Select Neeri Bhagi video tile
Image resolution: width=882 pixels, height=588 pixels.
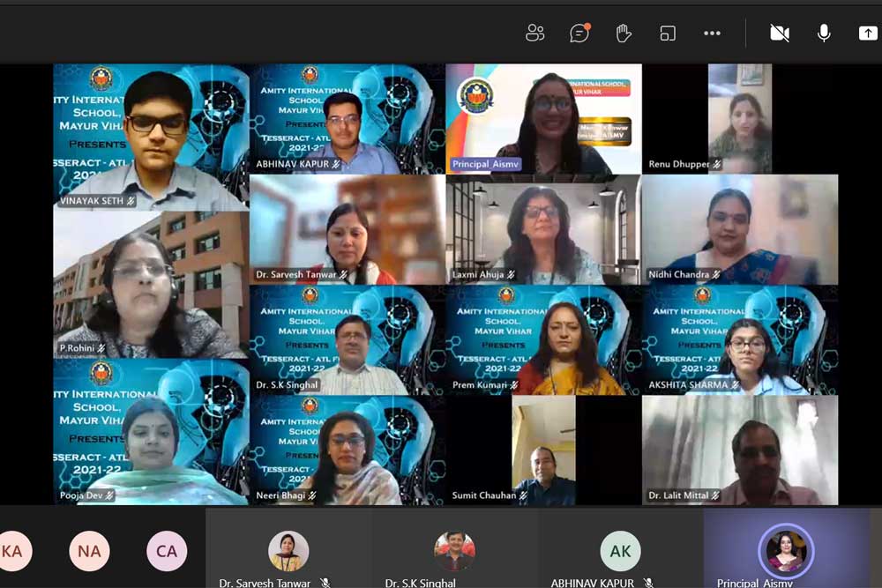pos(348,450)
